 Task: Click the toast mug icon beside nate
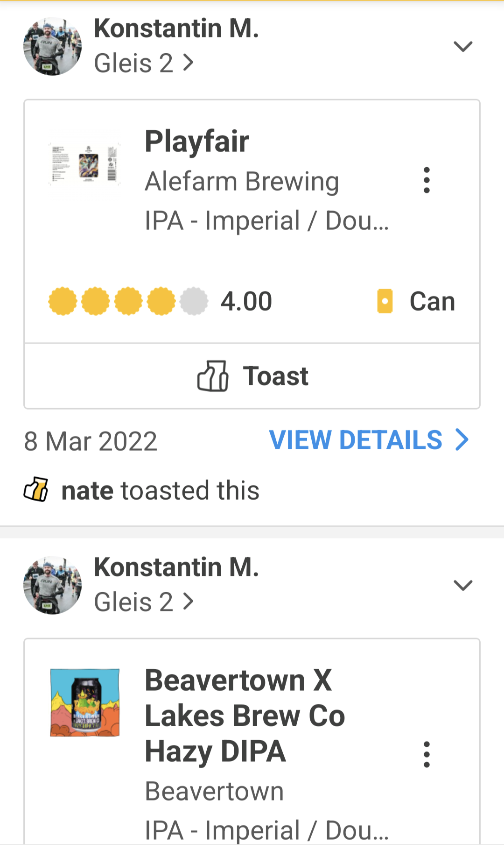point(36,490)
